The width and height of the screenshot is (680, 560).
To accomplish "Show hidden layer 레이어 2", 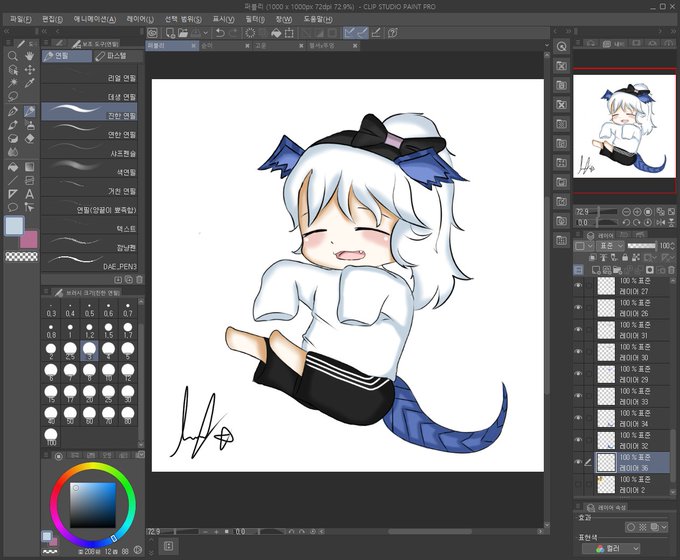I will coord(578,485).
